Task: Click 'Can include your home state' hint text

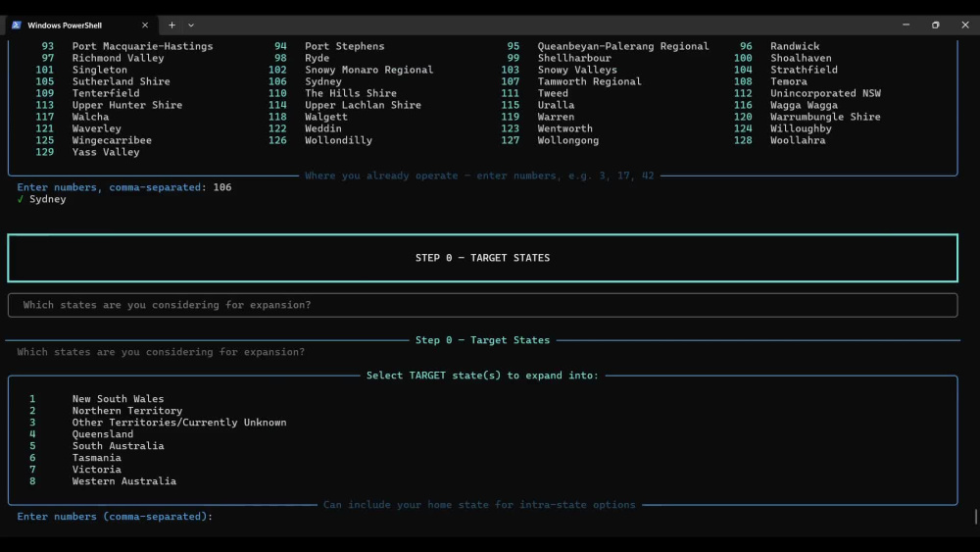Action: (x=479, y=505)
